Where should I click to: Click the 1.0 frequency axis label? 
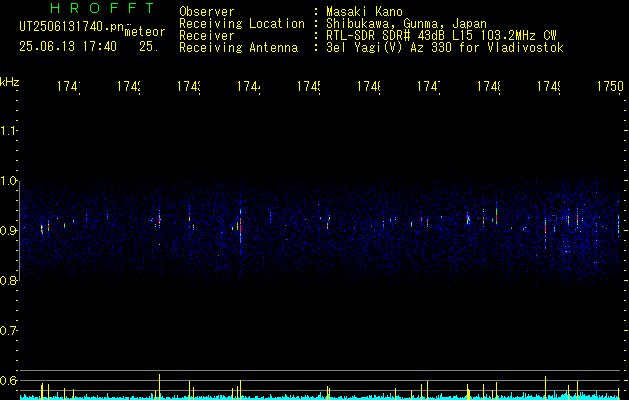[8, 181]
